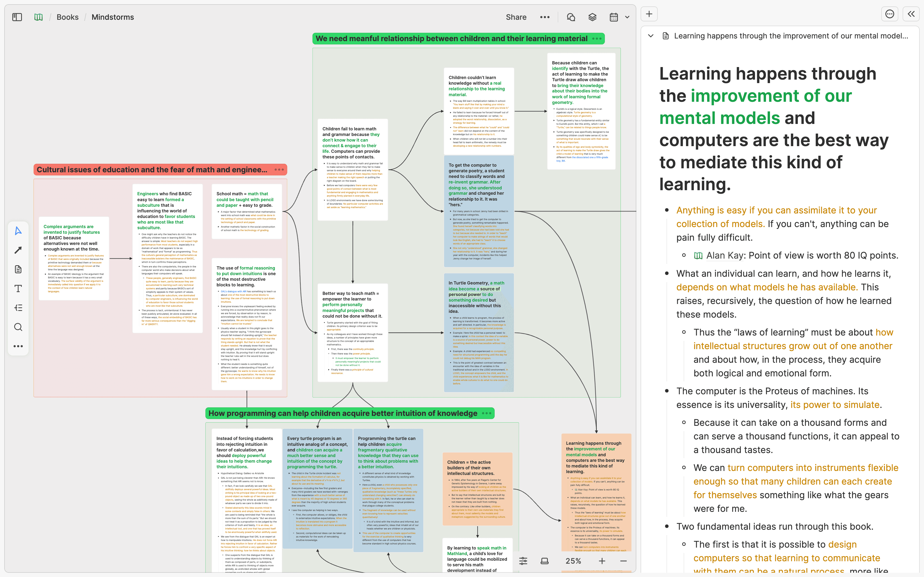Pick the connection arrow tool
The height and width of the screenshot is (577, 924).
click(18, 250)
